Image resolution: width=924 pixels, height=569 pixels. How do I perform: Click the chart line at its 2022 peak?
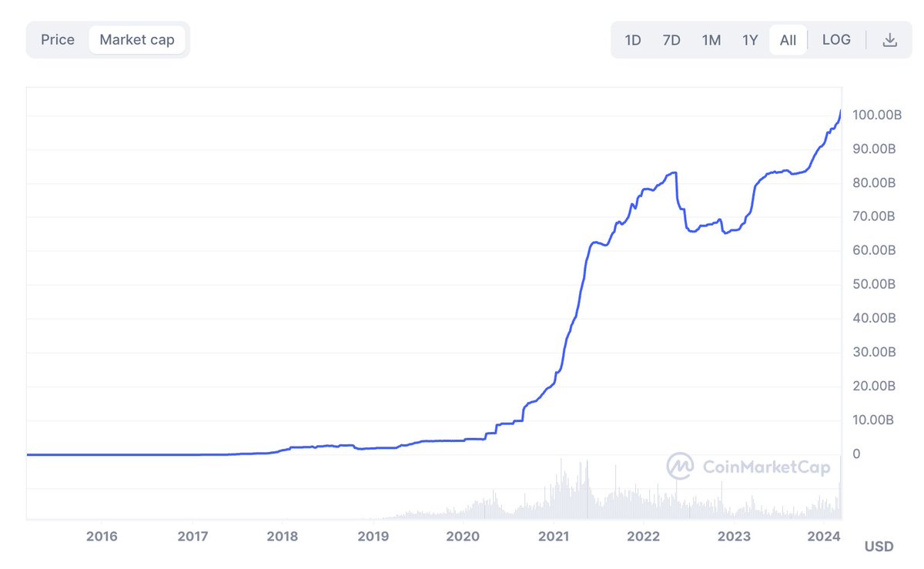674,173
